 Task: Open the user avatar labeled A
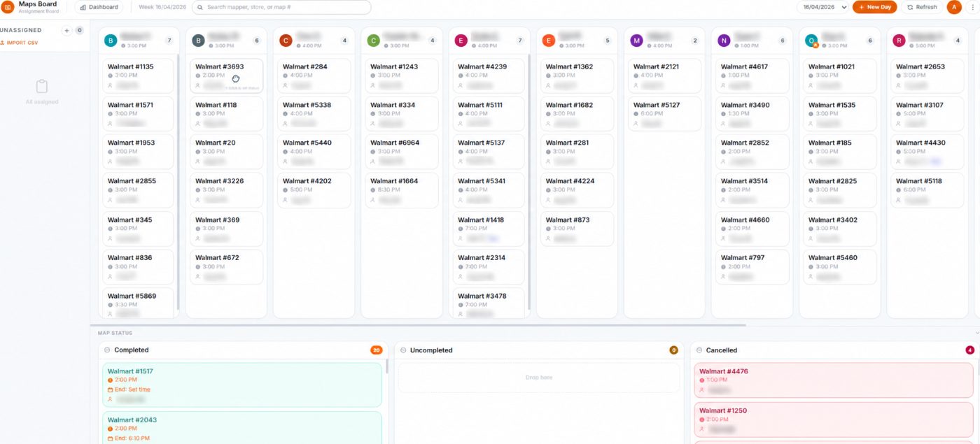pos(953,7)
